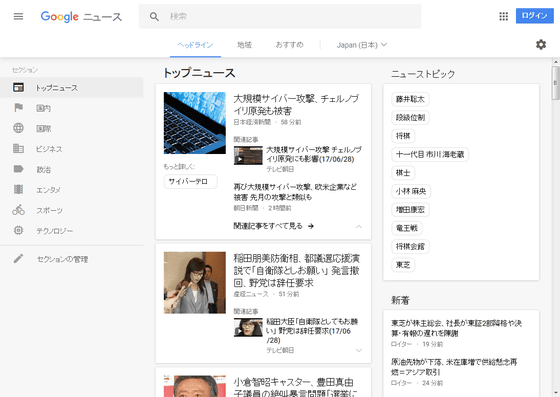
Task: Play the テレビ朝日 cyber attack video thumbnail
Action: pos(248,156)
